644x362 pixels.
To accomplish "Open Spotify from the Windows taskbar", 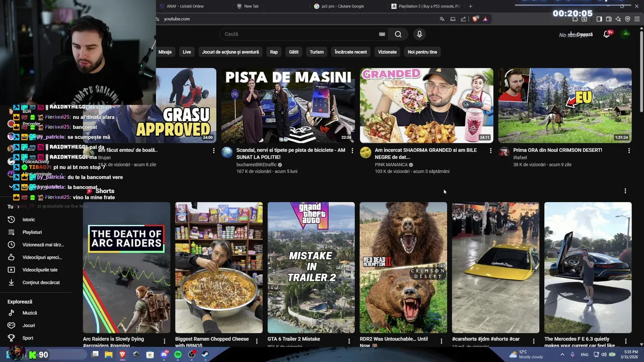I will click(178, 354).
